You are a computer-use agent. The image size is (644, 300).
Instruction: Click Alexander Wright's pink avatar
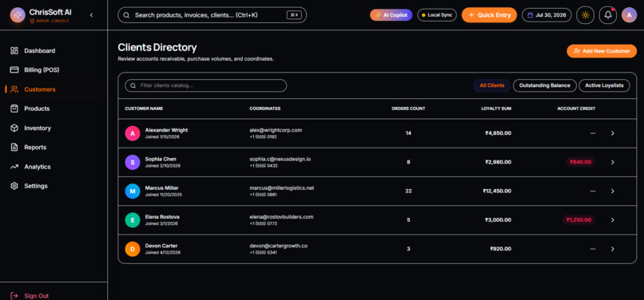(x=133, y=133)
